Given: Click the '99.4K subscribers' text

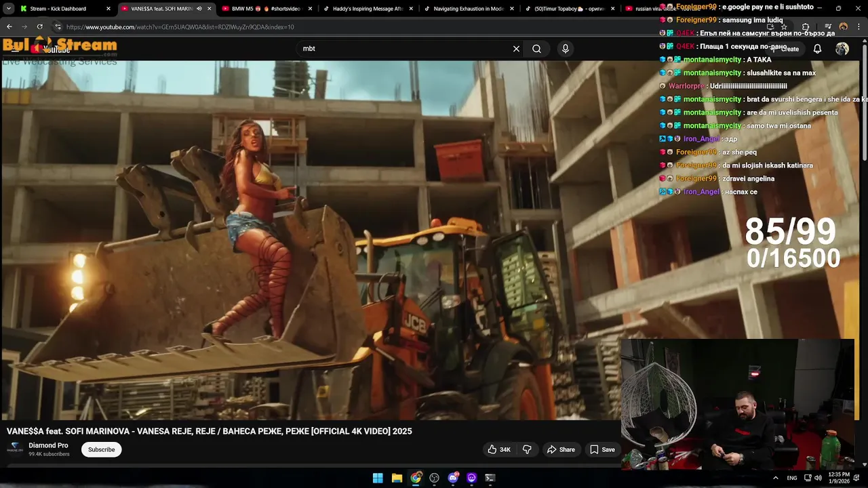Looking at the screenshot, I should (49, 454).
